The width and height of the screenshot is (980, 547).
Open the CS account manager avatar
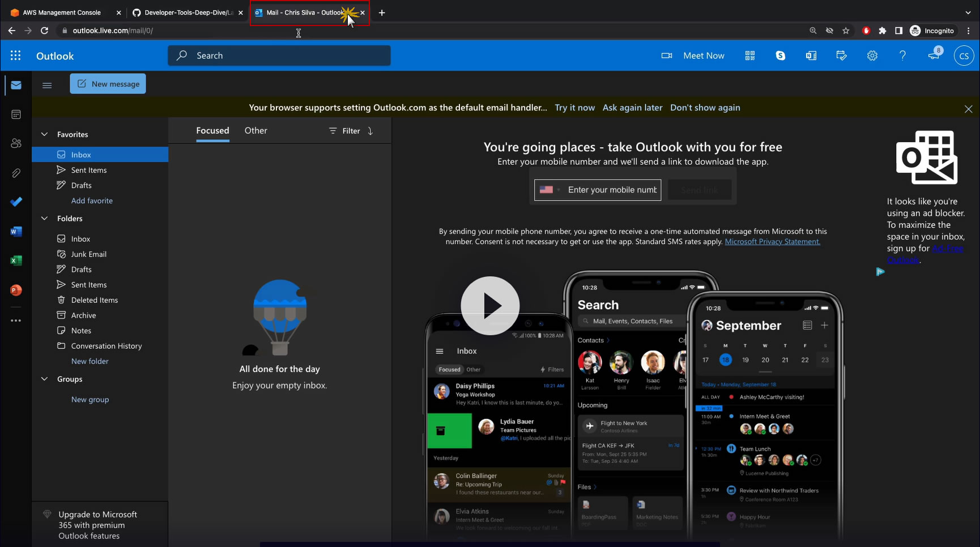(x=964, y=56)
